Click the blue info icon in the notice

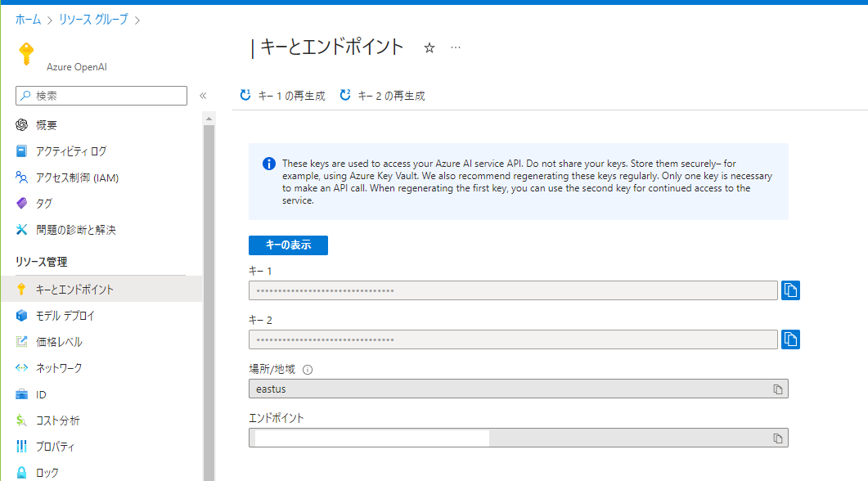tap(269, 164)
